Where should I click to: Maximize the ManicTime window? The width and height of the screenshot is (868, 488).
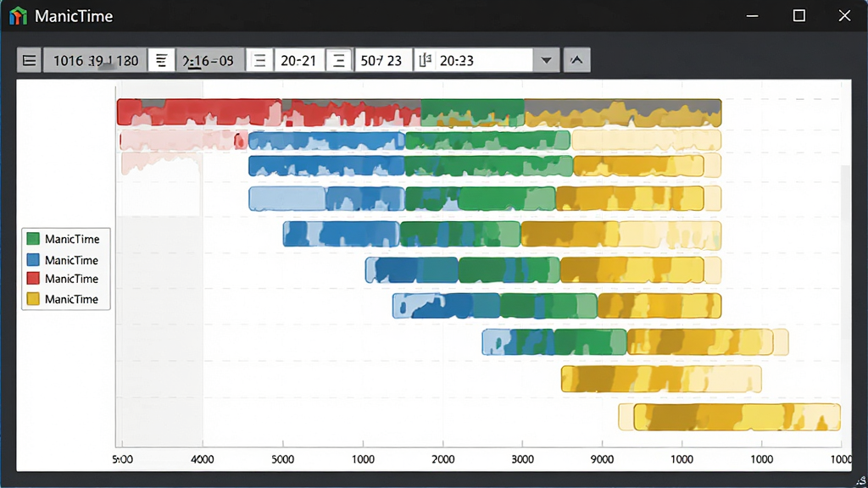798,16
